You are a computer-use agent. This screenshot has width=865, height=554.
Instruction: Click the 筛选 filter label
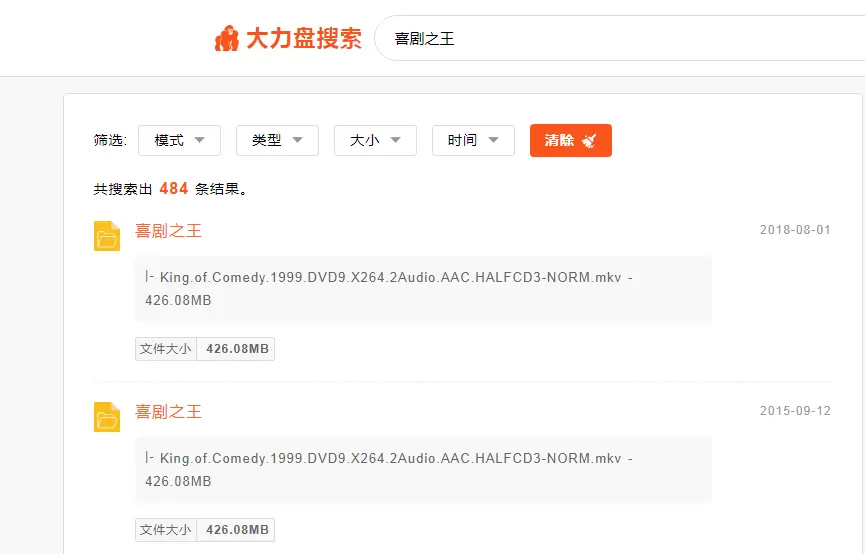(x=110, y=140)
